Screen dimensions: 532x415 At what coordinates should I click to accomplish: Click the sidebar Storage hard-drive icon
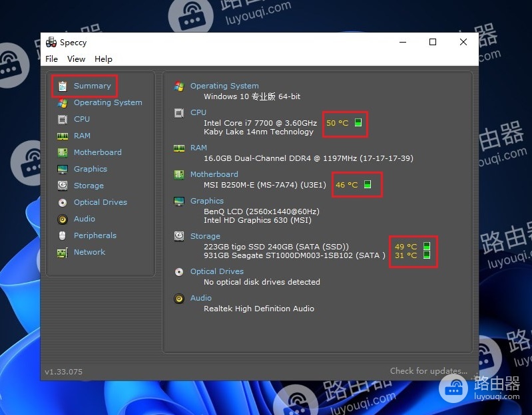tap(63, 186)
